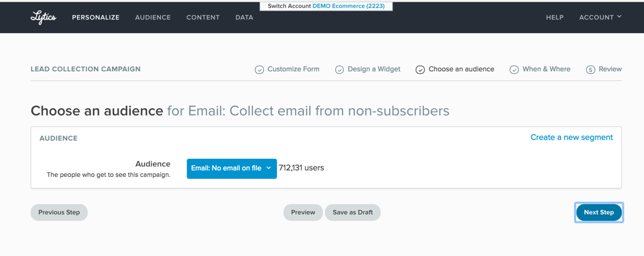Click the step 5 Review circle icon
This screenshot has width=644, height=256.
[590, 70]
